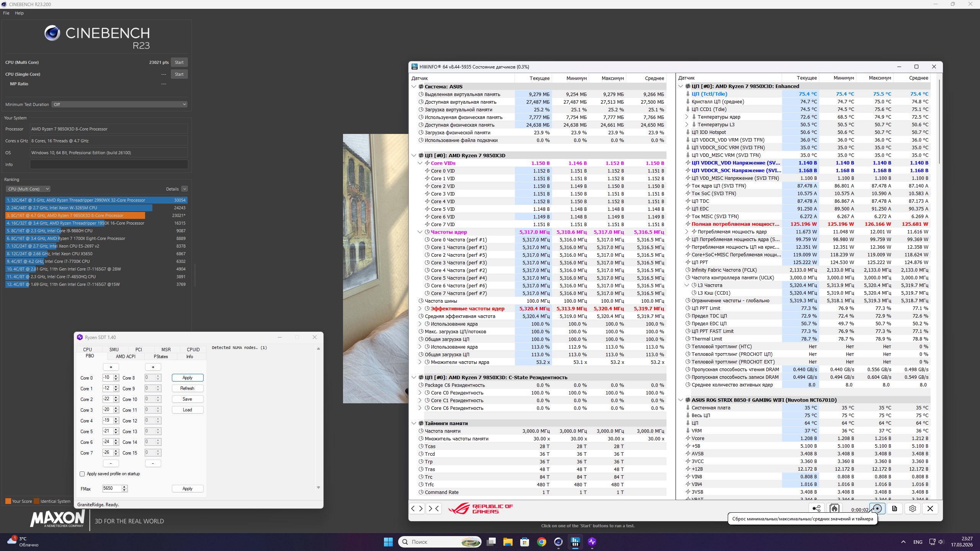Open HWiNFO sensor settings gear icon
The image size is (980, 551).
click(913, 509)
